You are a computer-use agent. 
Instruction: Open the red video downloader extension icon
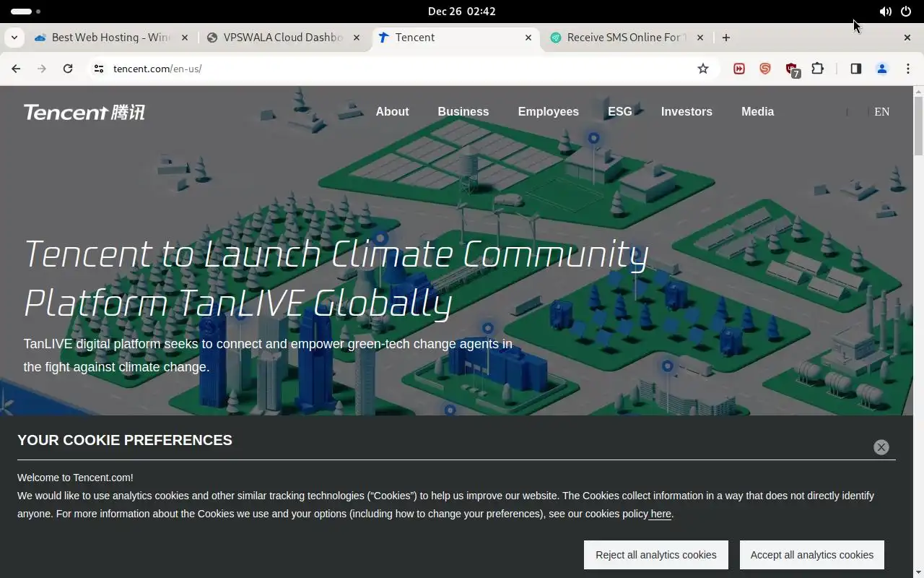pos(739,69)
